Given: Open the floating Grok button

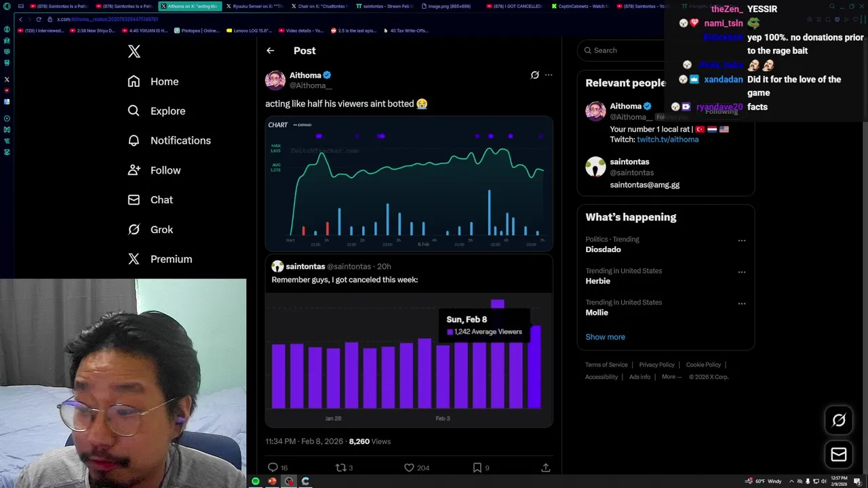Looking at the screenshot, I should pos(839,420).
